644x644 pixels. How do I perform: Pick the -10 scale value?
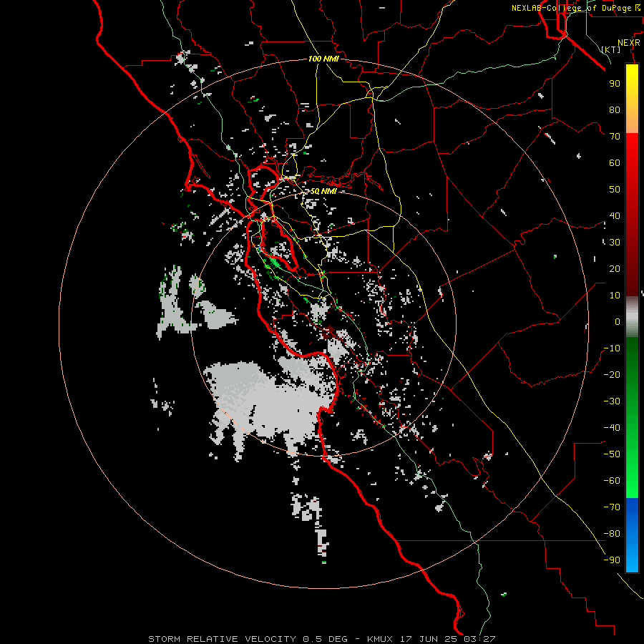point(612,348)
